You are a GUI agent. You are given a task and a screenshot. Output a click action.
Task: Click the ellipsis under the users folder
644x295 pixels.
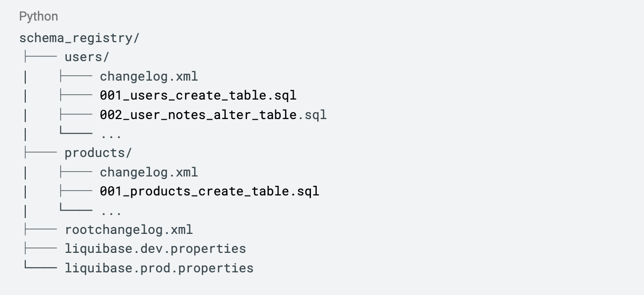pos(111,134)
